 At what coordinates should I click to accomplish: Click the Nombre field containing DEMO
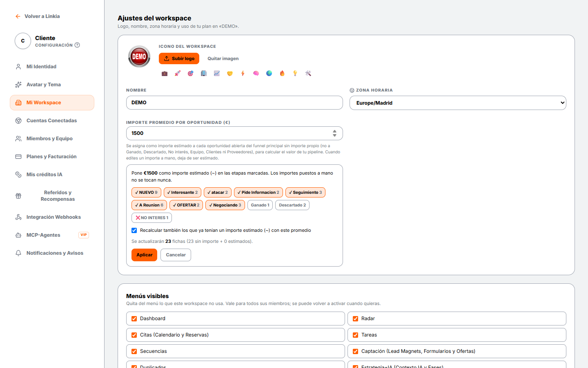(234, 103)
